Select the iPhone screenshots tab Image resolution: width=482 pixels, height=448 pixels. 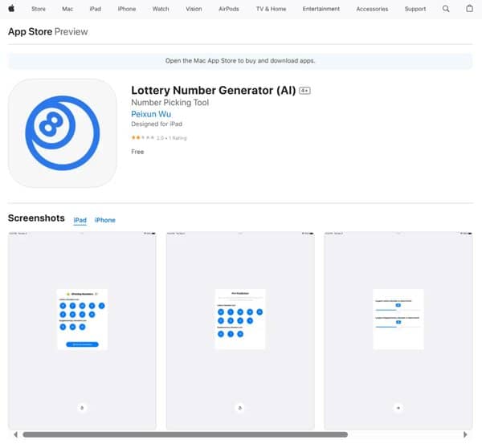click(x=104, y=220)
